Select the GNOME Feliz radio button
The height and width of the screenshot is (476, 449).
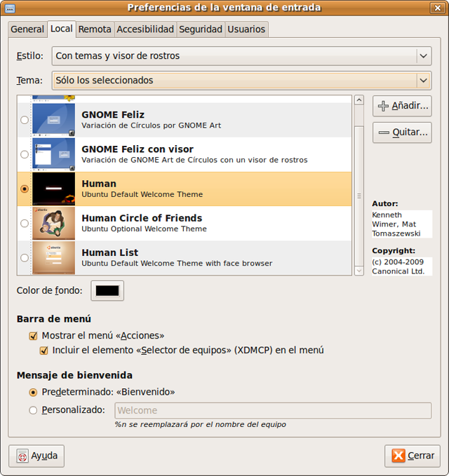coord(25,120)
